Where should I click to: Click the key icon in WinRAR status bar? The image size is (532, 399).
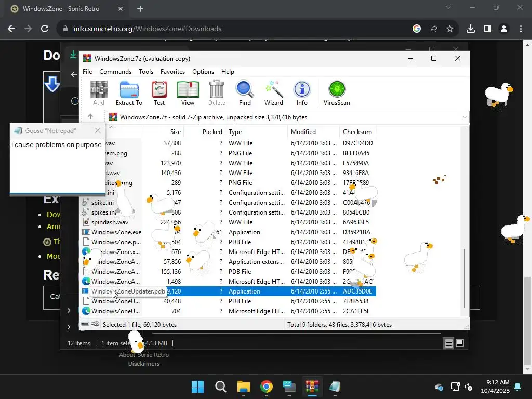(95, 324)
